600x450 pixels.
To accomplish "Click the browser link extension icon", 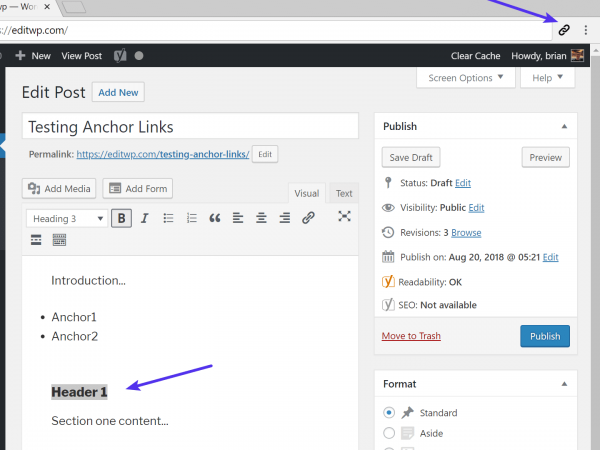I will point(563,30).
